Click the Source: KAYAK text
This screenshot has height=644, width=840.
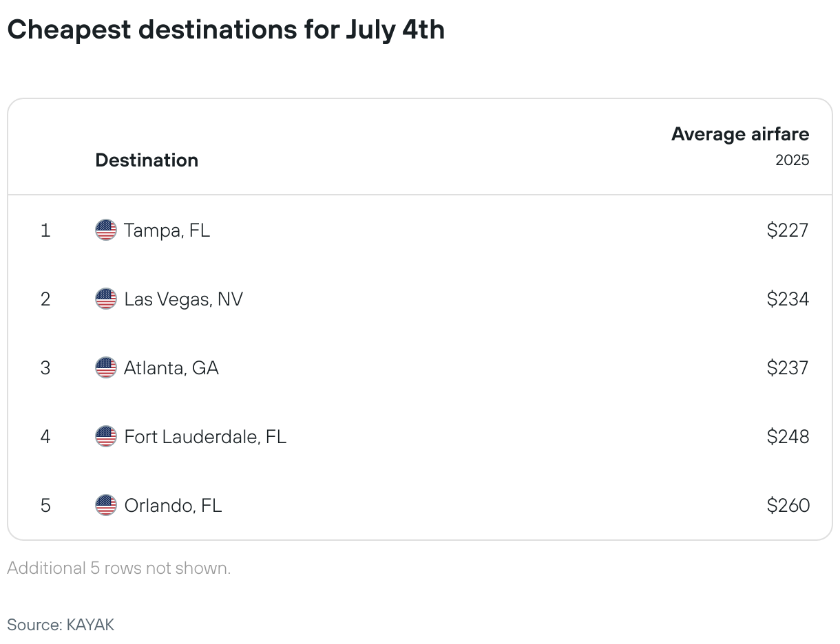tap(61, 625)
